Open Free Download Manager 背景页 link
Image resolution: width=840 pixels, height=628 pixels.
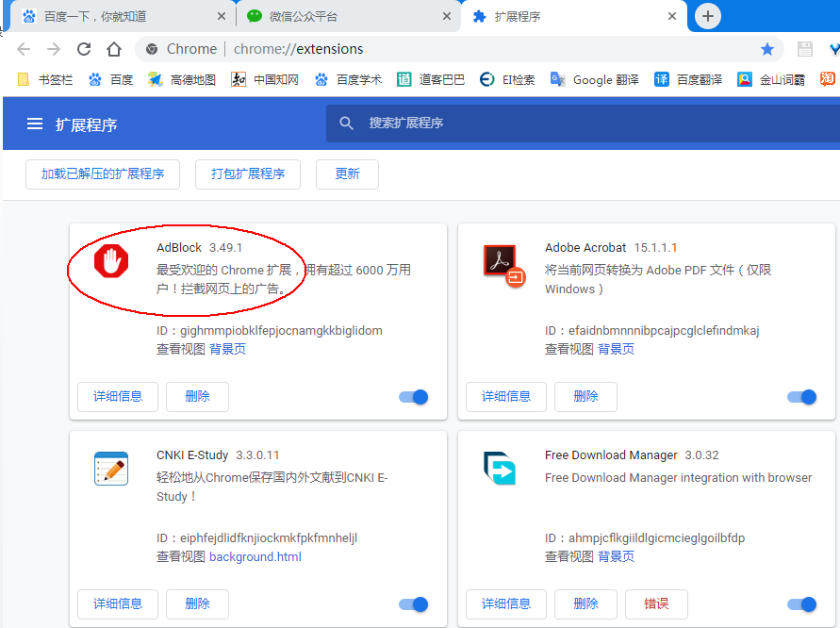[616, 556]
